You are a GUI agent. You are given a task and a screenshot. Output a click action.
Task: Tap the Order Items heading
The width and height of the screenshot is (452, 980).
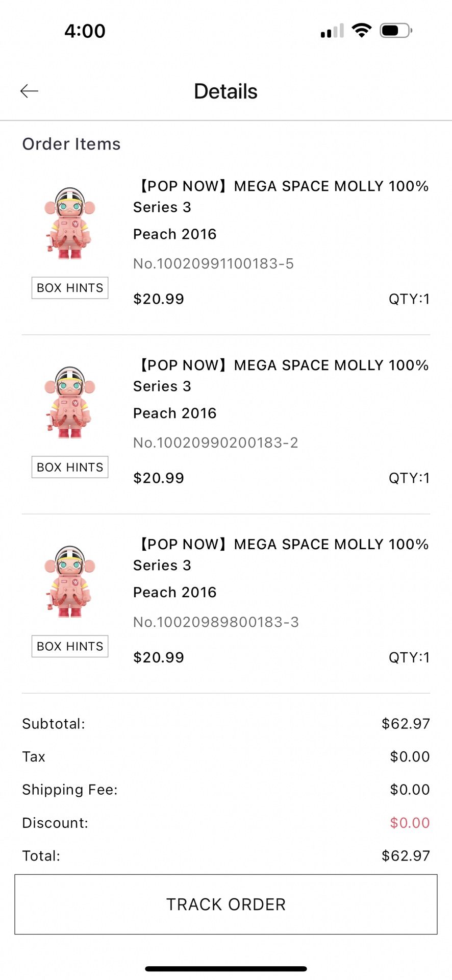point(71,143)
